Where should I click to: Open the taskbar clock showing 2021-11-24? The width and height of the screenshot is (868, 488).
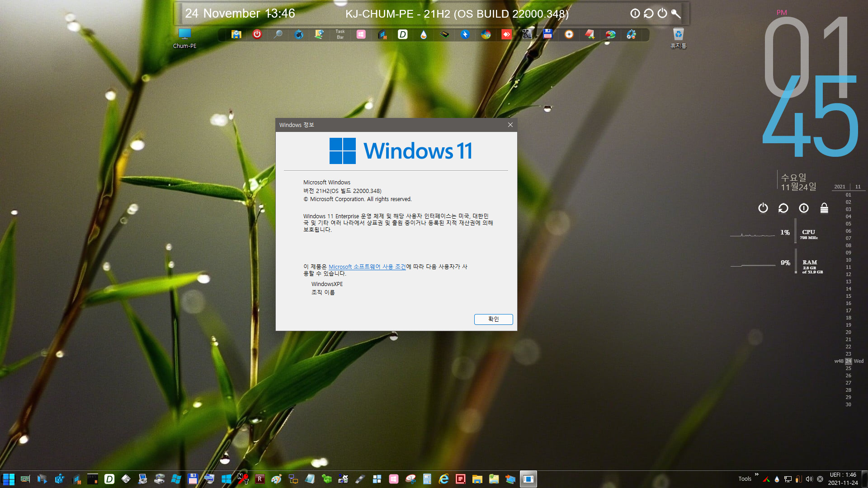point(843,479)
